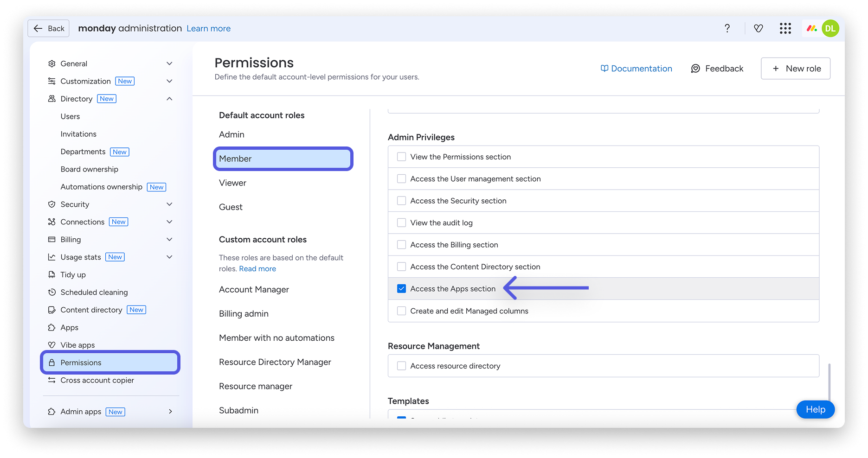868x458 pixels.
Task: Click the Tidy up broom icon
Action: click(52, 275)
